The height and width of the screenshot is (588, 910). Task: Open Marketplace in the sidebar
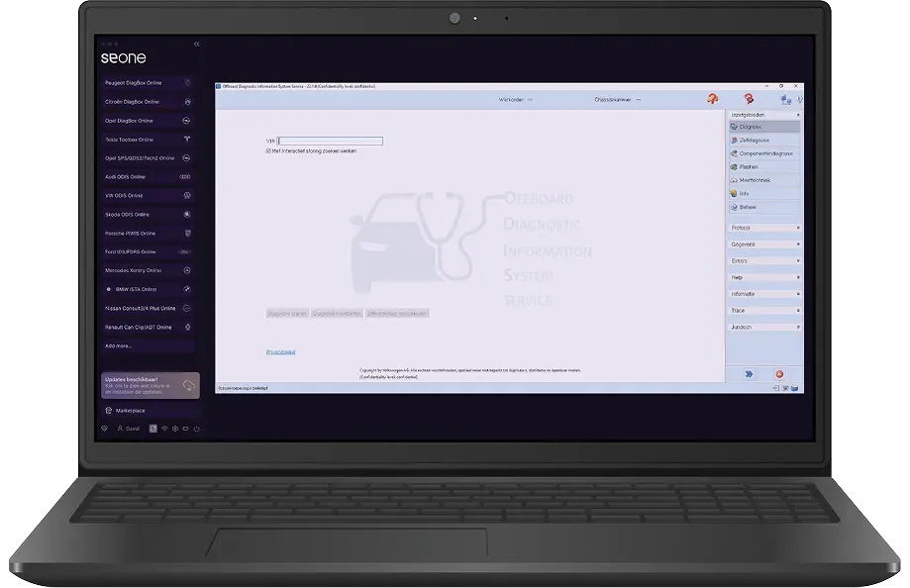130,410
